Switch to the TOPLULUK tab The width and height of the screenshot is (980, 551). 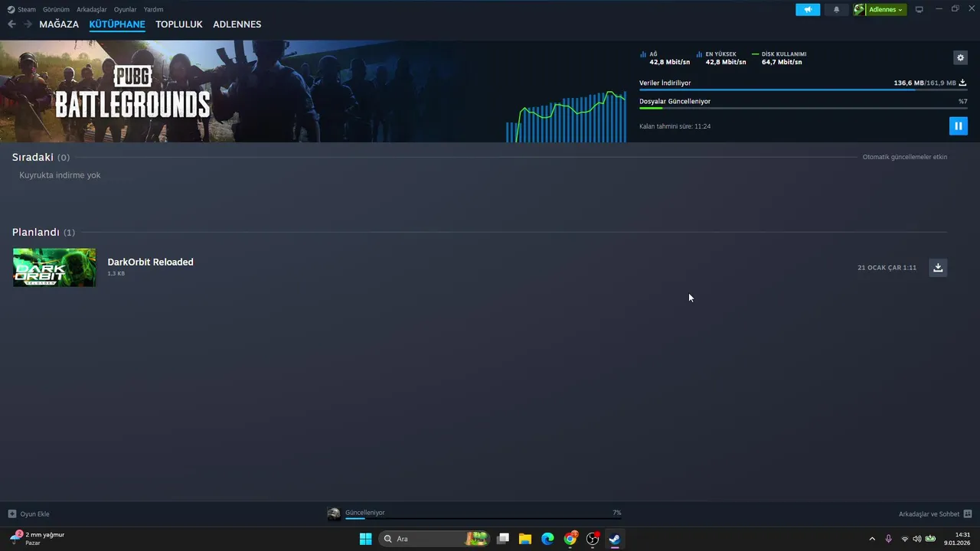(x=179, y=24)
